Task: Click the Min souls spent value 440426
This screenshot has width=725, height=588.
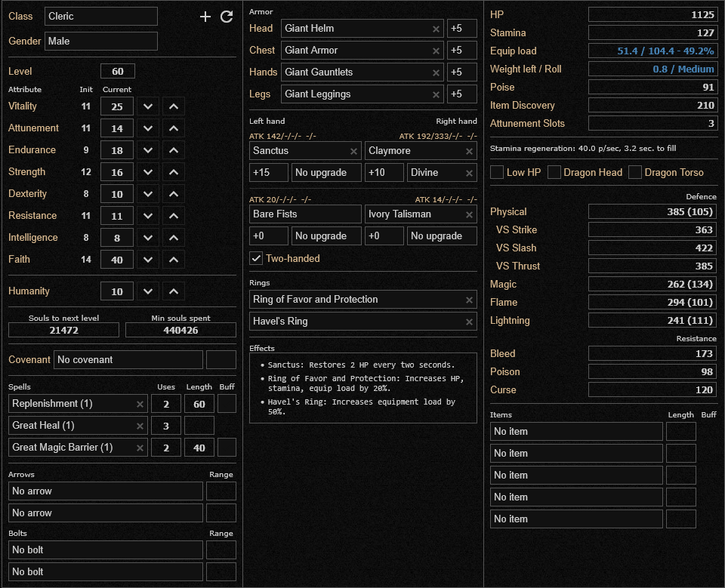Action: click(180, 330)
